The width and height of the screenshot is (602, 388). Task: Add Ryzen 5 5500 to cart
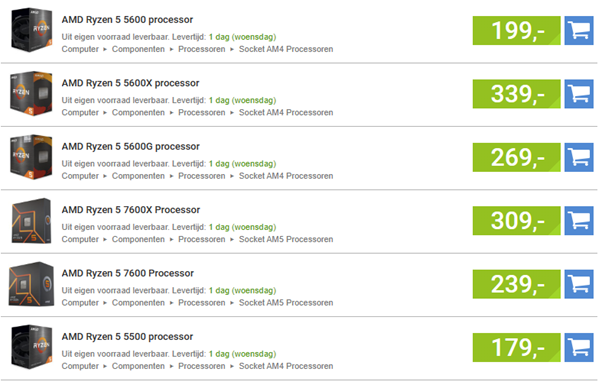[579, 347]
